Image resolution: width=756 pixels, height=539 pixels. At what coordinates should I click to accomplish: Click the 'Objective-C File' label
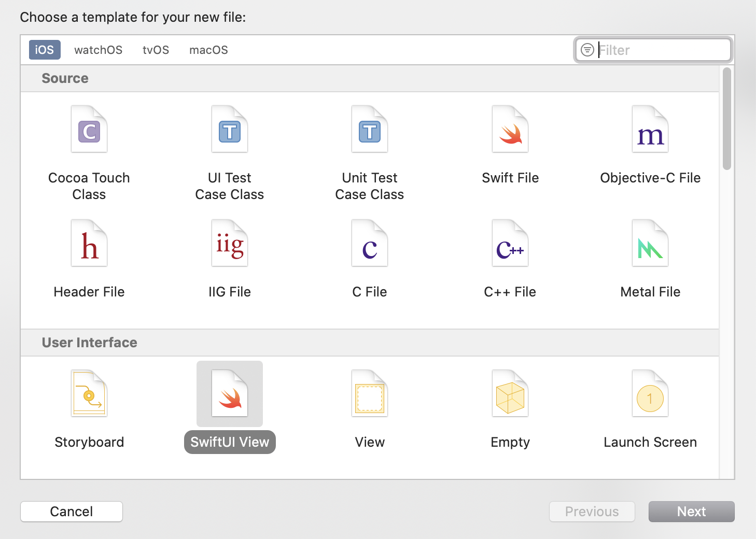[x=650, y=178]
